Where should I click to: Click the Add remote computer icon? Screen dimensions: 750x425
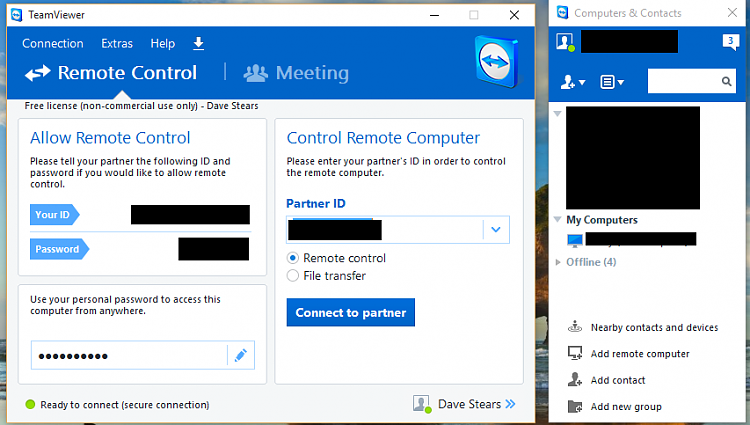coord(574,353)
